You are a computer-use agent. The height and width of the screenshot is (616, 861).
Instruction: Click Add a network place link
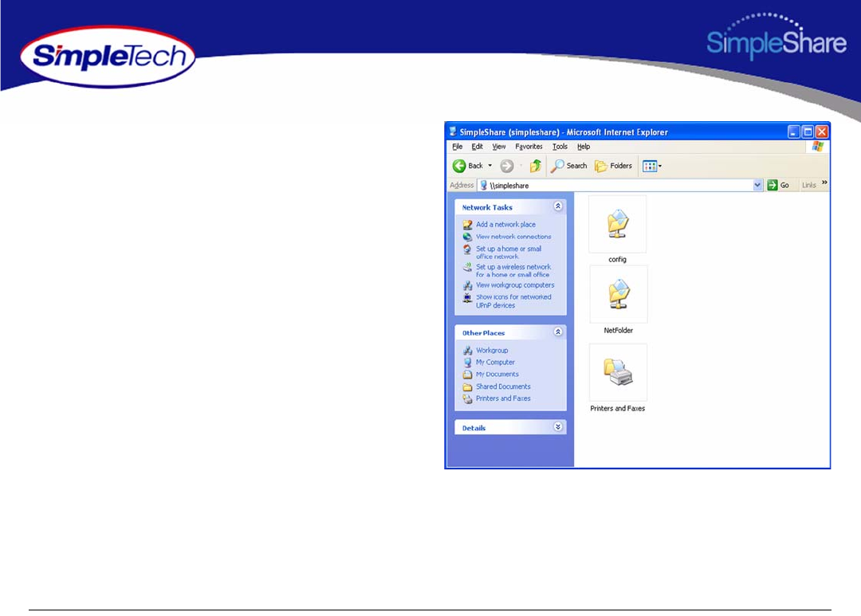pyautogui.click(x=505, y=225)
